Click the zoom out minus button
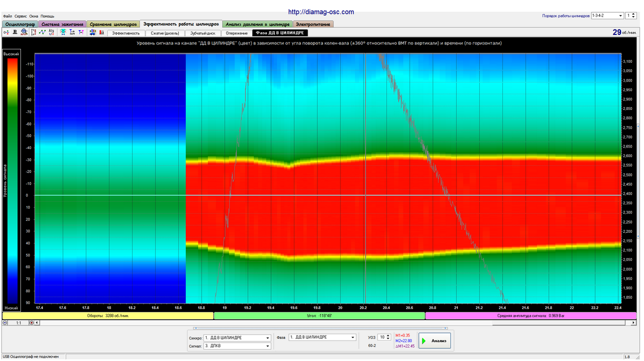The height and width of the screenshot is (361, 644). [x=5, y=323]
